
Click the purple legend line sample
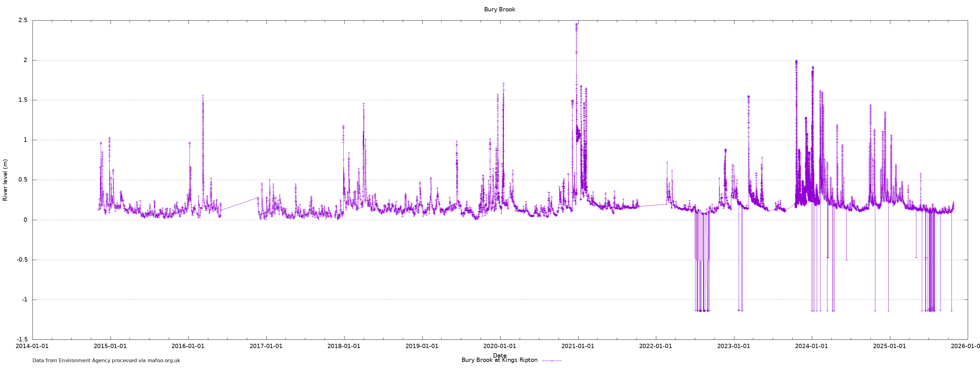tap(552, 360)
